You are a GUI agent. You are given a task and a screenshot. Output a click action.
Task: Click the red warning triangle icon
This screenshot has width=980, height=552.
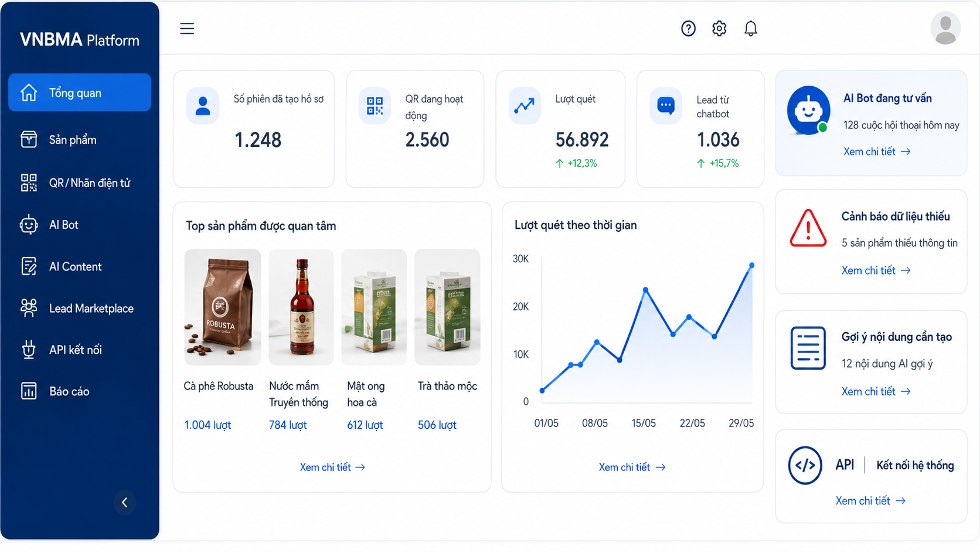(x=808, y=228)
